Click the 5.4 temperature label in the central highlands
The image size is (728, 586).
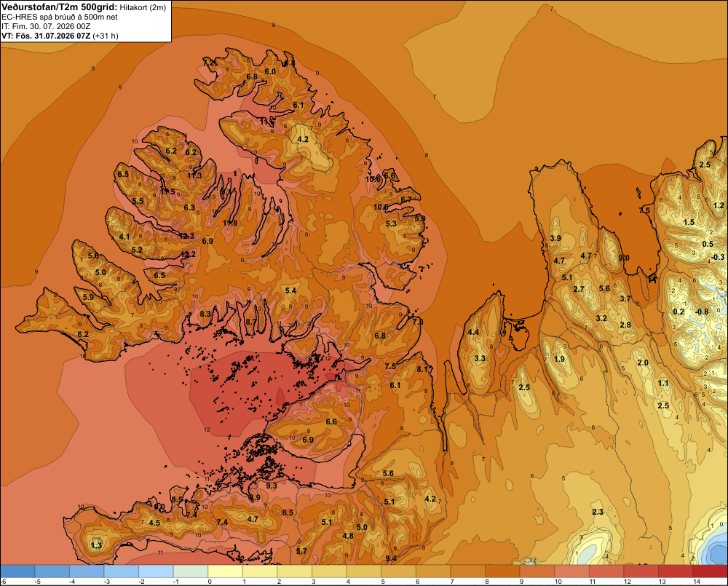tap(290, 290)
